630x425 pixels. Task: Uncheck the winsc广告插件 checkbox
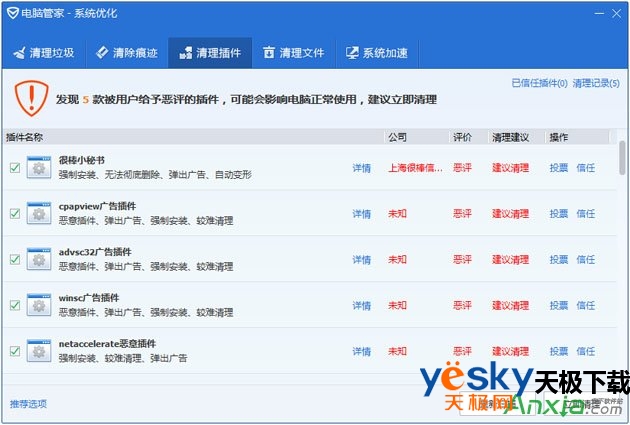pos(15,305)
